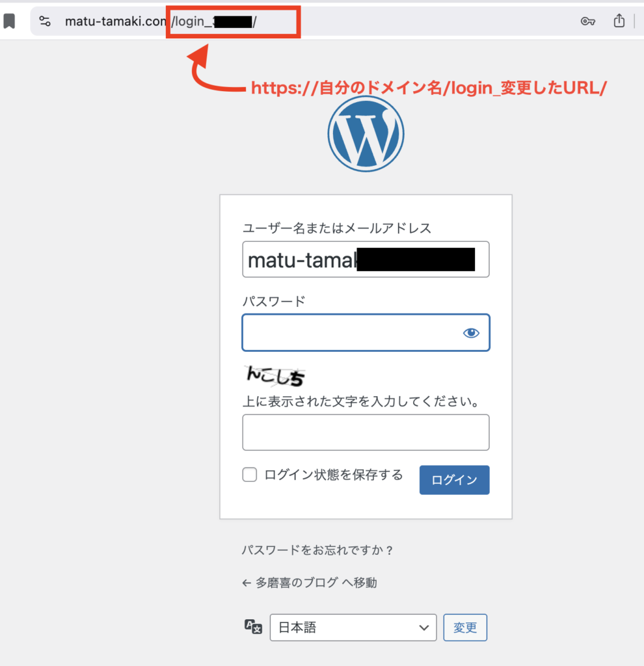Click the ユーザー名またはメールアドレス label
This screenshot has height=666, width=644.
[x=336, y=228]
